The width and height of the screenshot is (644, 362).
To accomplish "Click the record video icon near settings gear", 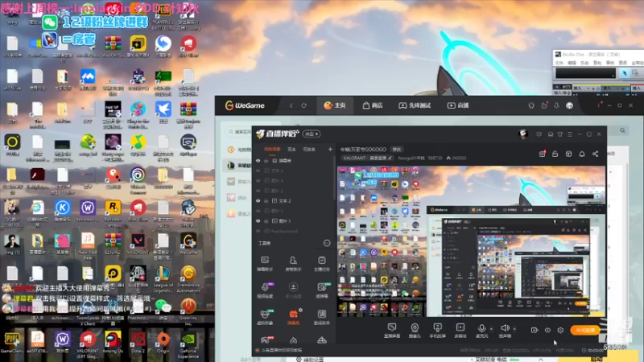I will coord(535,330).
